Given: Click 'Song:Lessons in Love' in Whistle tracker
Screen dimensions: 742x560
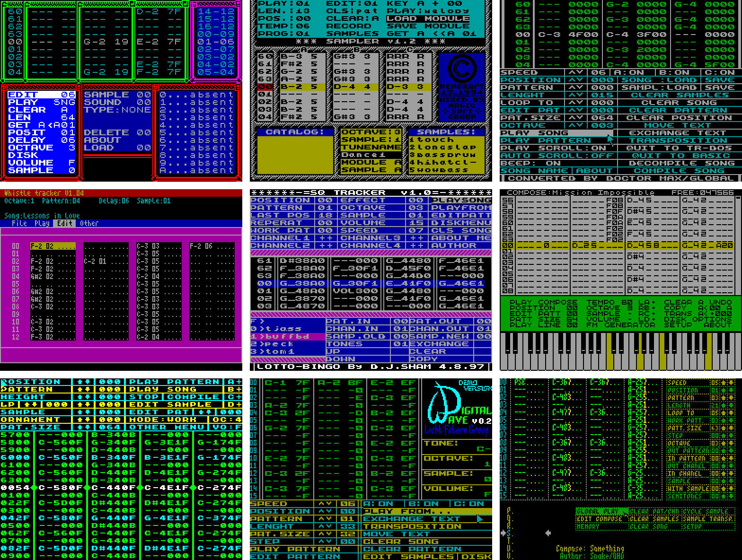Looking at the screenshot, I should click(42, 216).
